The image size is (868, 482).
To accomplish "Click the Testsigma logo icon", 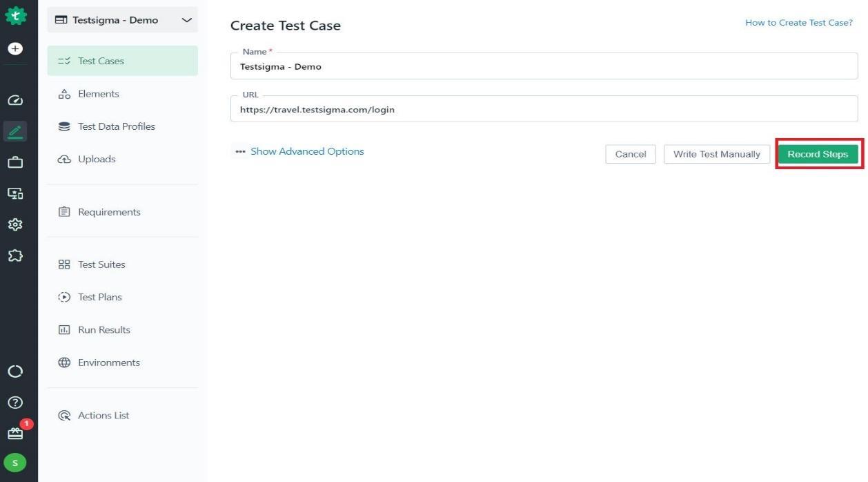I will pyautogui.click(x=15, y=17).
